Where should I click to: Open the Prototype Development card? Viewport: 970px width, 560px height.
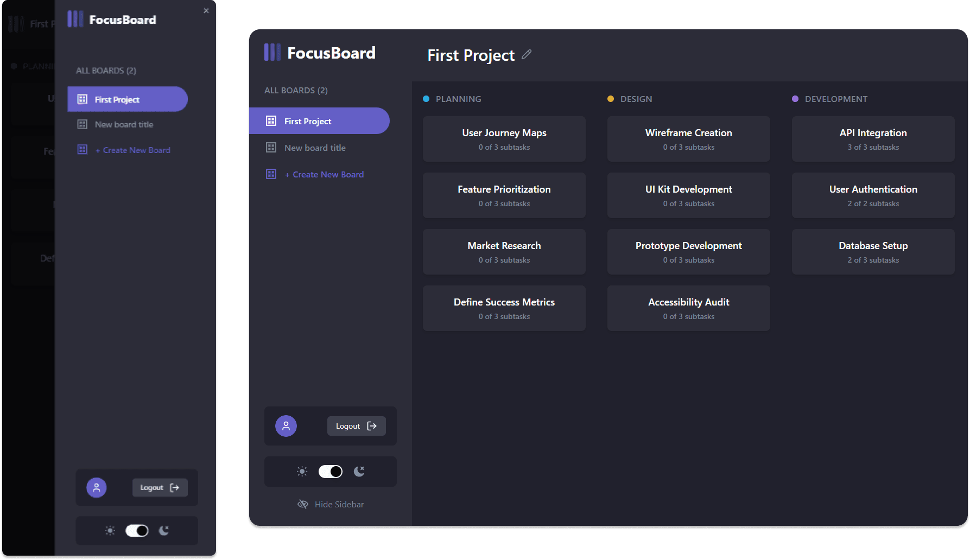(689, 252)
